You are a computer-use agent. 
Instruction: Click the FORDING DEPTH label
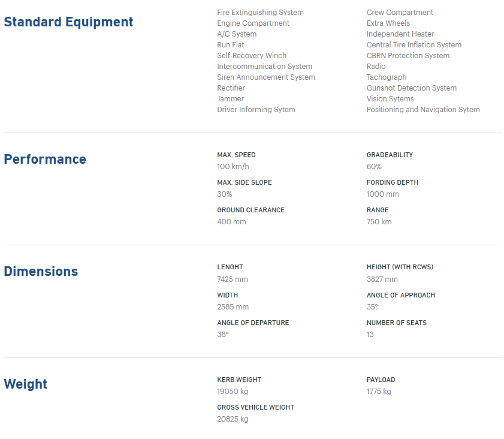392,182
